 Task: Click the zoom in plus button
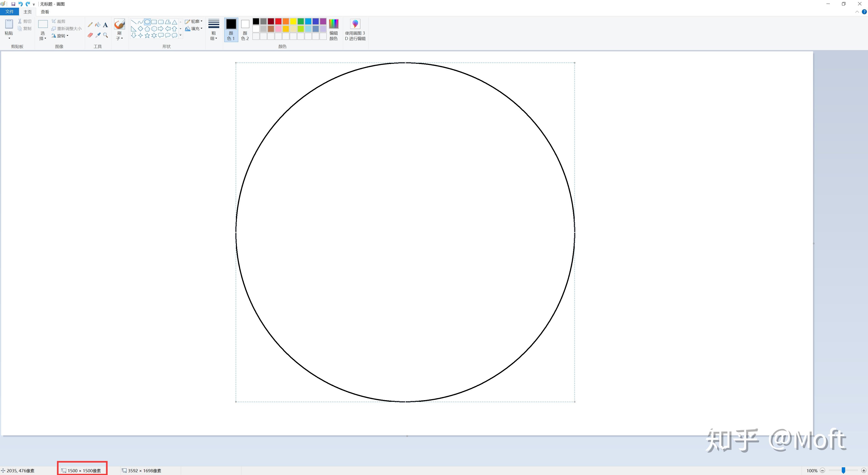(x=864, y=470)
